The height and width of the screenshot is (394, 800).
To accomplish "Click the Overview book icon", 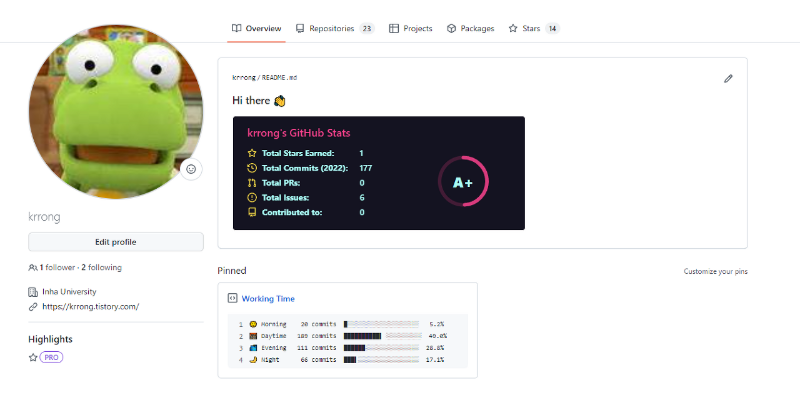I will coord(236,29).
